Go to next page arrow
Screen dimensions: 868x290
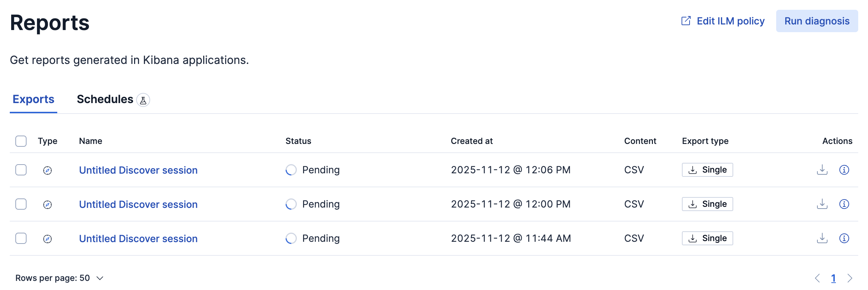pos(850,278)
